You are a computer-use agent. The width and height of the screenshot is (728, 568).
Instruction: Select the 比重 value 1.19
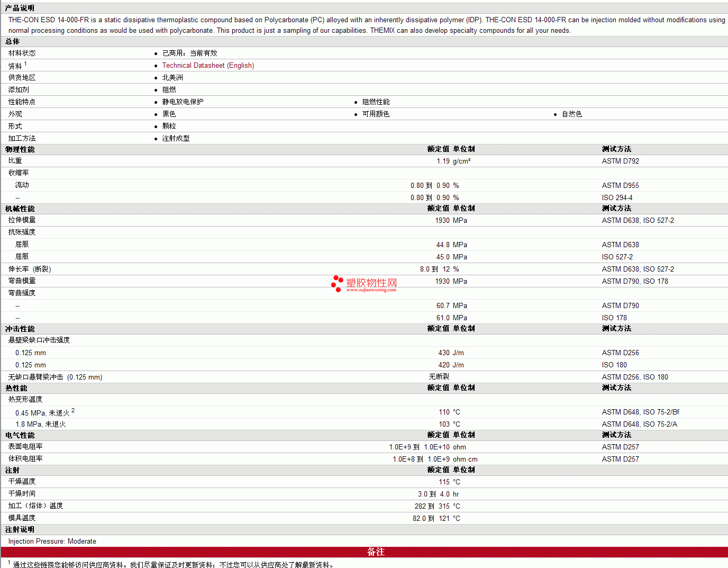coord(443,161)
